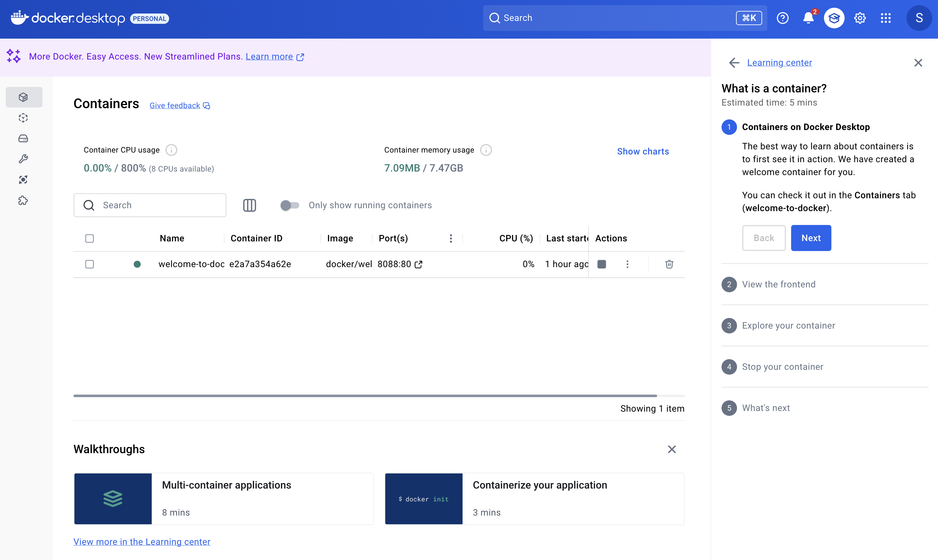Click the Give feedback chat icon

(x=206, y=106)
